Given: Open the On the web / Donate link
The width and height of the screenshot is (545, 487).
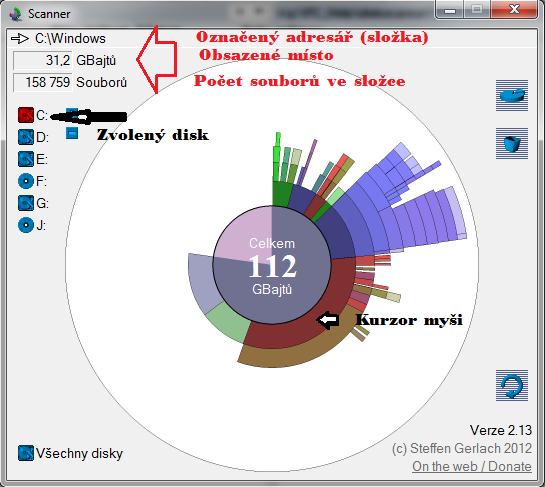Looking at the screenshot, I should coord(472,466).
